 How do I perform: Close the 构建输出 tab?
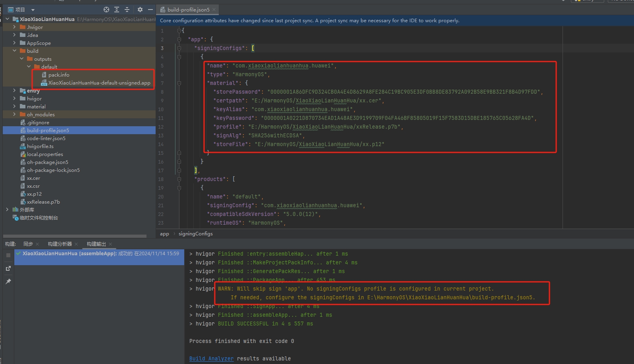(110, 244)
